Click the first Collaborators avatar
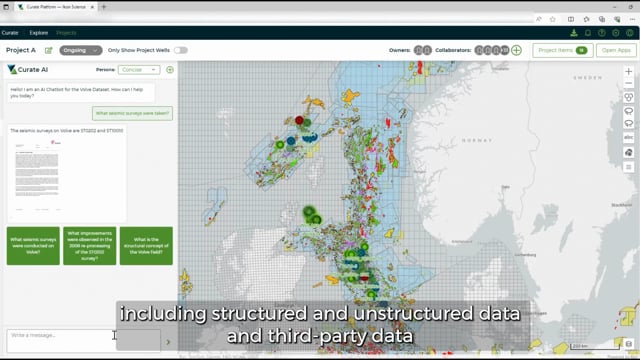 (x=479, y=50)
